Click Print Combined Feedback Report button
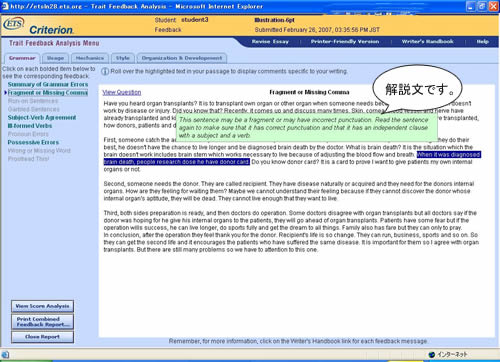Screen dimensions: 500x362 [x=42, y=322]
